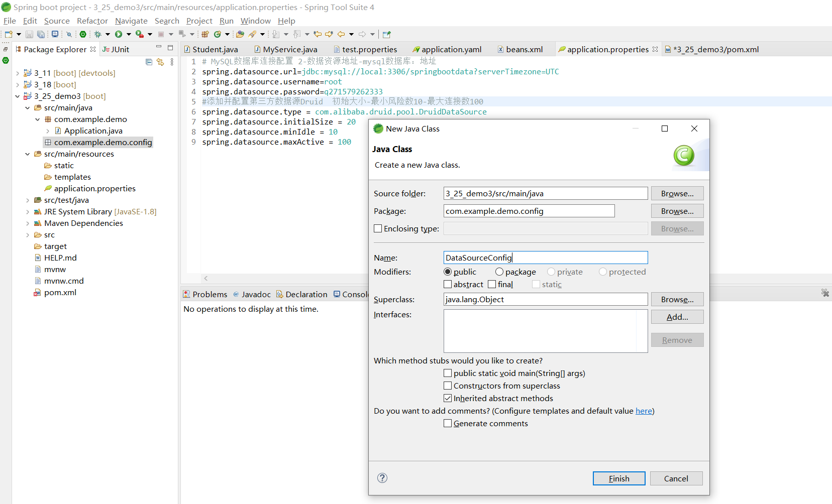This screenshot has height=504, width=832.
Task: Enable the Generate comments checkbox
Action: pos(448,424)
